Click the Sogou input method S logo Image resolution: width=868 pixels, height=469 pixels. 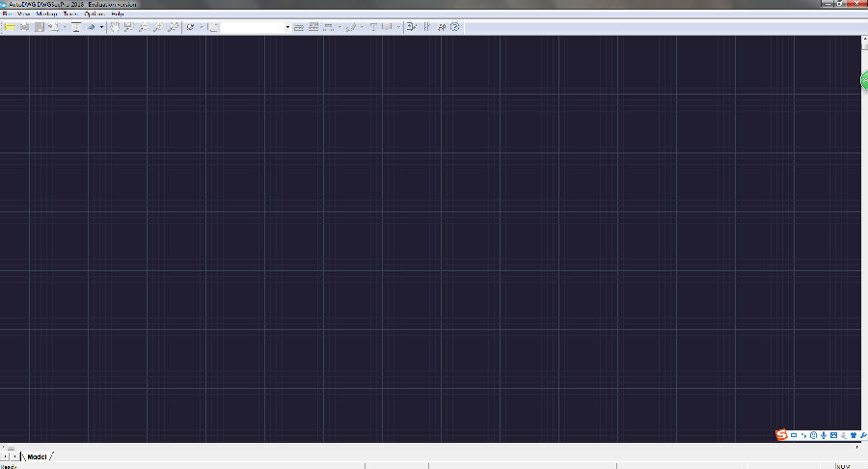point(781,435)
